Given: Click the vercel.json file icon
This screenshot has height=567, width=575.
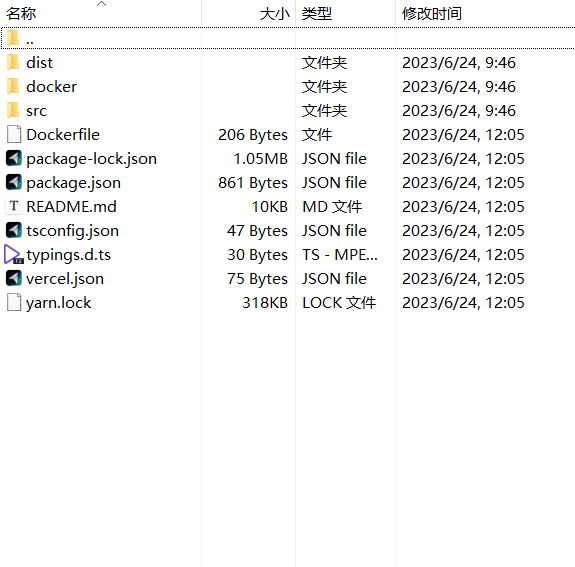Looking at the screenshot, I should coord(14,278).
